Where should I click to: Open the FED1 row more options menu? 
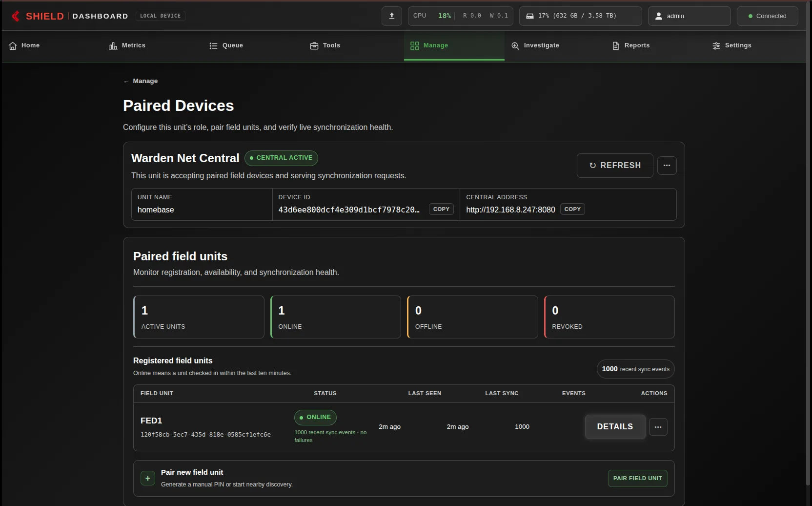coord(658,427)
